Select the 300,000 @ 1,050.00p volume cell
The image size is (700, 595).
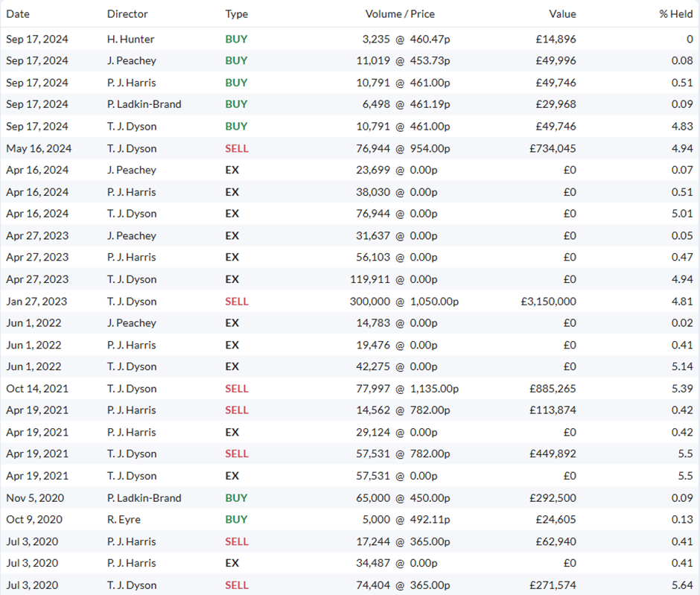[404, 302]
